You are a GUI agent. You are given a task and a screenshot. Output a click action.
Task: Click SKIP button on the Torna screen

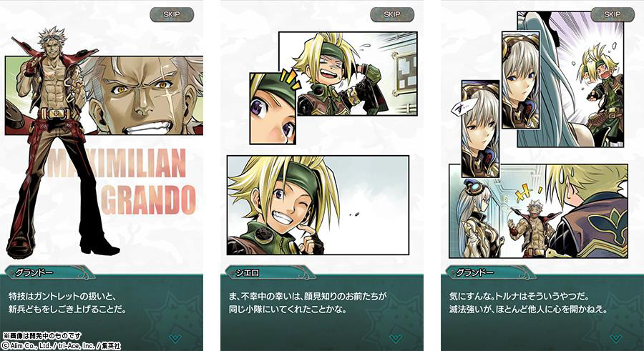pyautogui.click(x=613, y=14)
